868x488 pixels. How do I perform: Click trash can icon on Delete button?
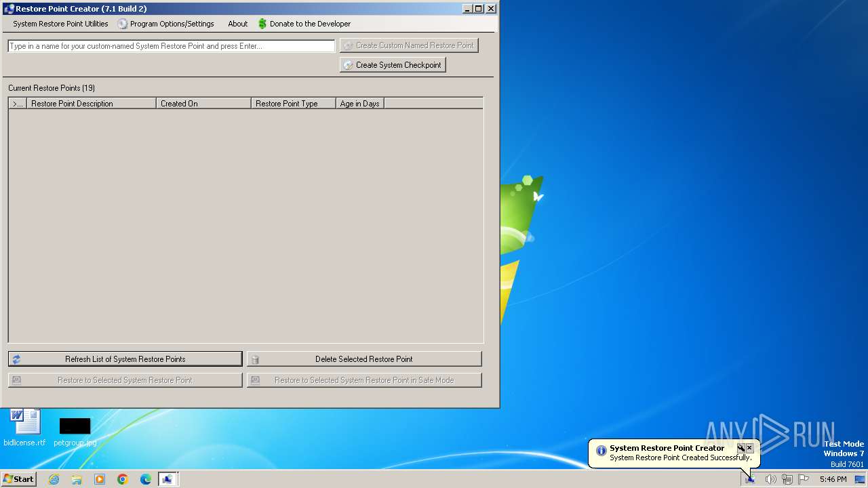tap(255, 360)
